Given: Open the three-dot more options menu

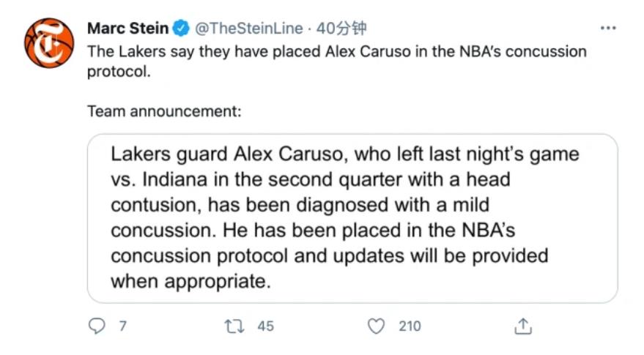Looking at the screenshot, I should (x=607, y=28).
